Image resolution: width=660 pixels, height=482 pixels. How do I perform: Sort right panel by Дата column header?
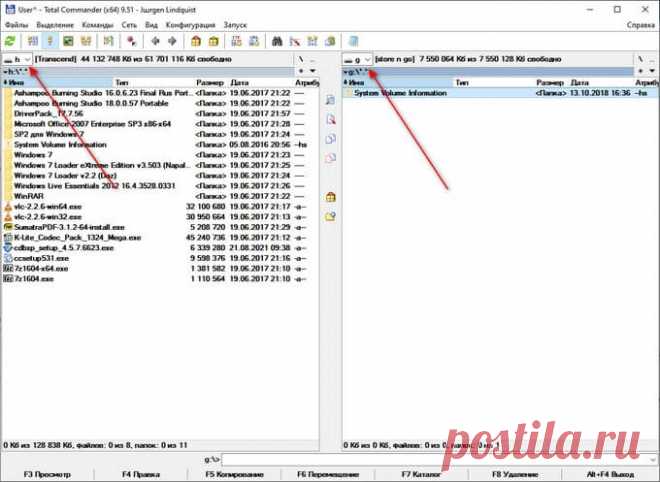click(600, 83)
